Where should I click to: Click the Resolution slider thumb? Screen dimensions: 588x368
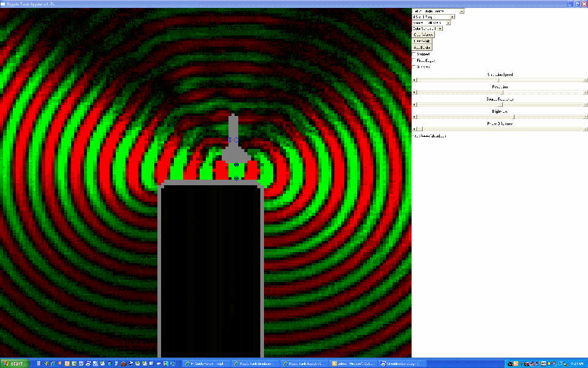[502, 93]
